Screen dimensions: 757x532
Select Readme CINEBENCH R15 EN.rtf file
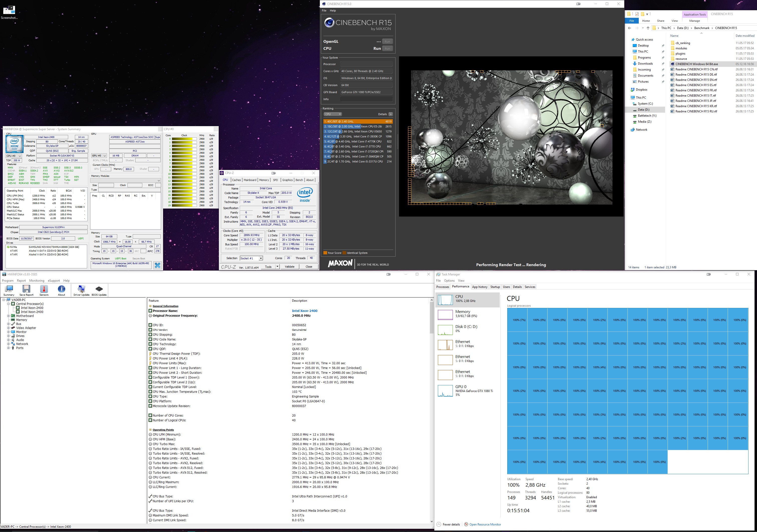coord(693,80)
